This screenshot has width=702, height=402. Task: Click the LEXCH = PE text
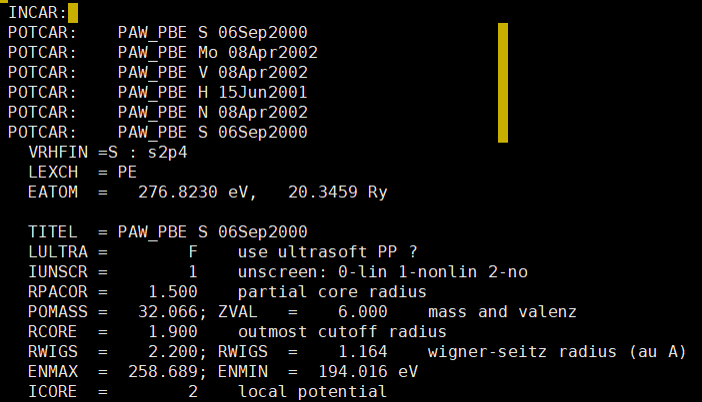tap(82, 172)
